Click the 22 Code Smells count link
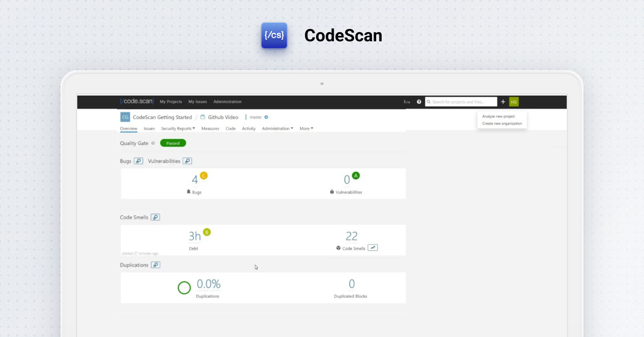Screen dimensions: 644x337 tap(352, 236)
